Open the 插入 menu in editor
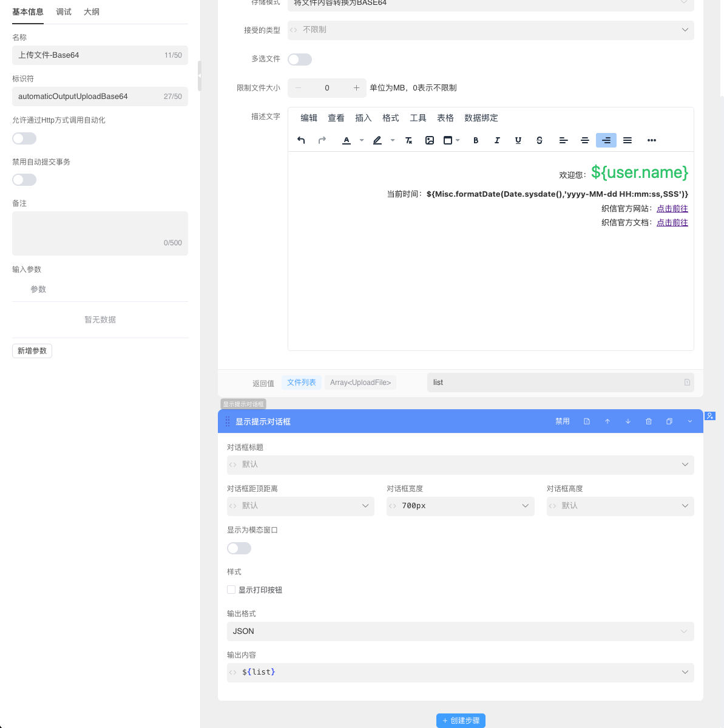The height and width of the screenshot is (728, 724). 363,118
